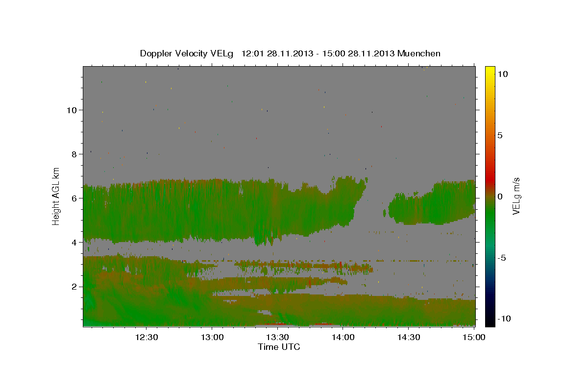Click the date range '12:01 28.11.2013 - 15:00 28.11.2013' in title

[x=318, y=53]
